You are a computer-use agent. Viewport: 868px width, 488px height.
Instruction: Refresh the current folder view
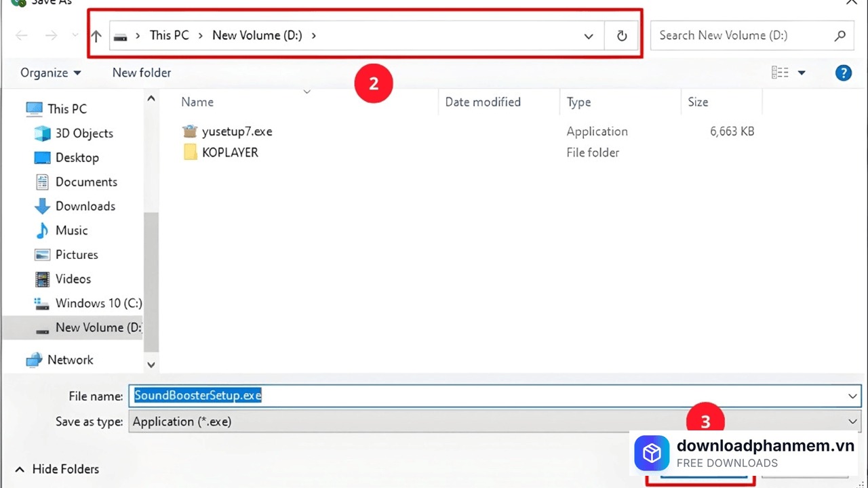click(621, 35)
